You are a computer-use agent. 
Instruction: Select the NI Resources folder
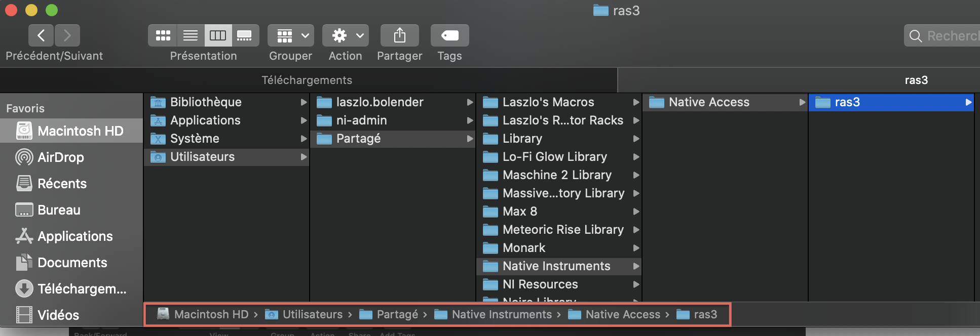tap(559, 284)
